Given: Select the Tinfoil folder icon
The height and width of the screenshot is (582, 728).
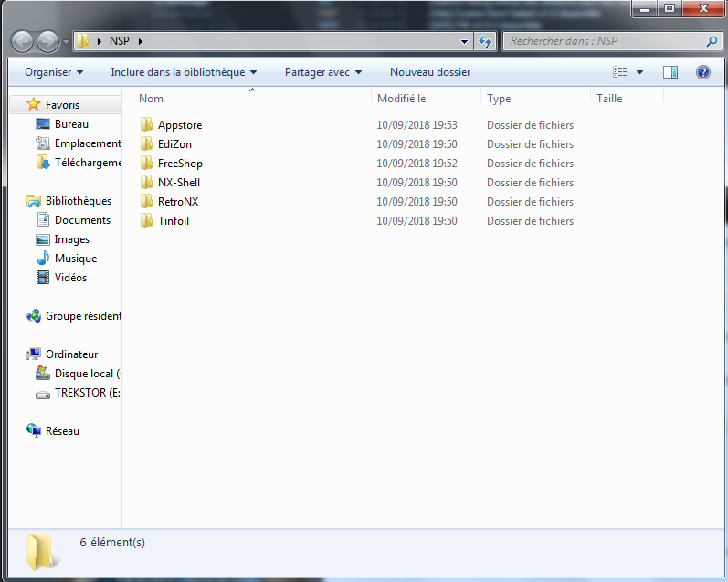Looking at the screenshot, I should coord(146,220).
